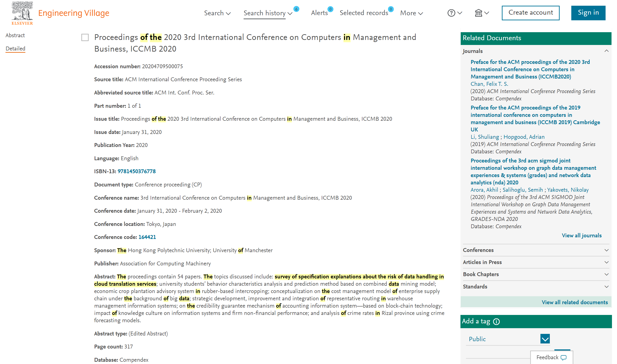Expand the Conferences section
This screenshot has height=364, width=617.
pyautogui.click(x=606, y=250)
